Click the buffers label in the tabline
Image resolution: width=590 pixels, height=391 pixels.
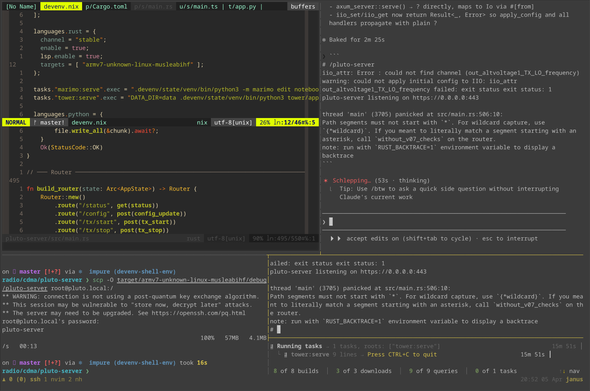[x=303, y=6]
